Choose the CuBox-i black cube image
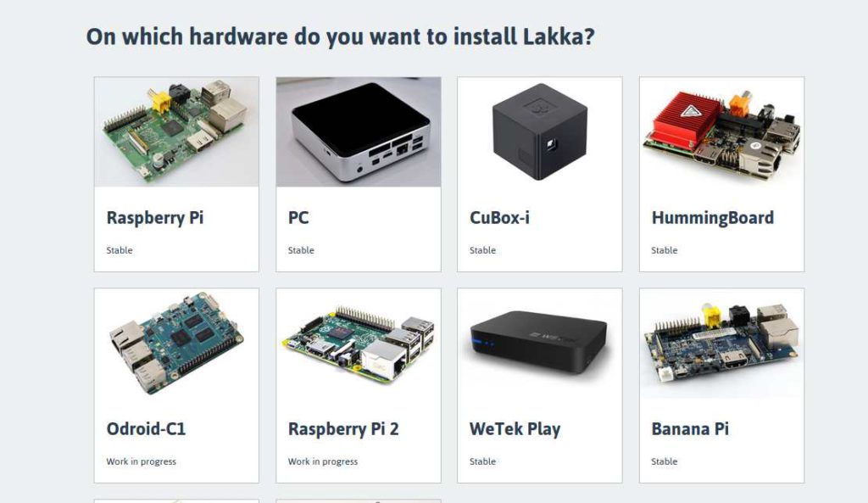868x503 pixels. (540, 131)
